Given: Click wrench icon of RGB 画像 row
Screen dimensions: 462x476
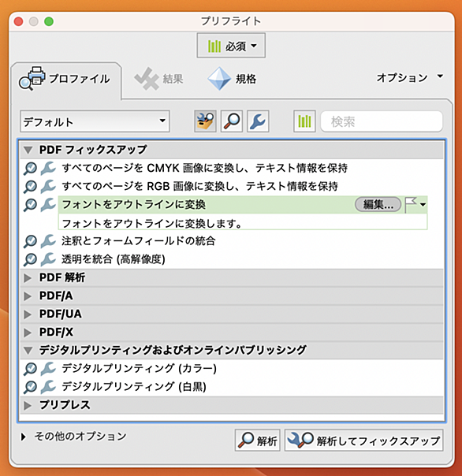Looking at the screenshot, I should 48,187.
